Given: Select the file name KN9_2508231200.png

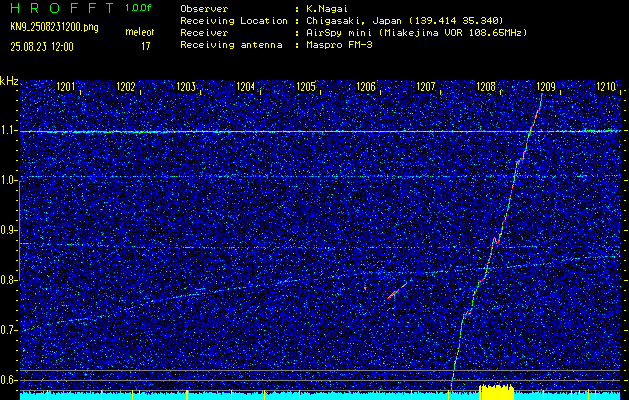Looking at the screenshot, I should coord(54,27).
